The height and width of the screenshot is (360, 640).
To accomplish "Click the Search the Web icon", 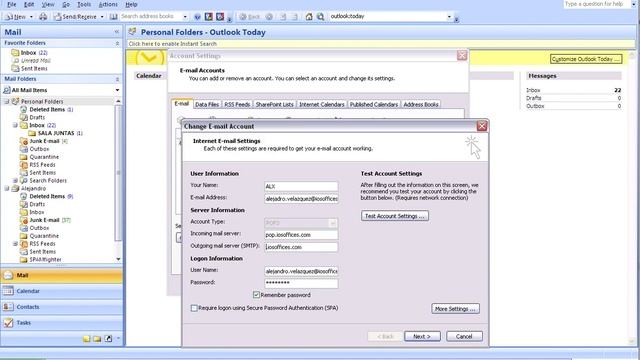I will pos(320,17).
